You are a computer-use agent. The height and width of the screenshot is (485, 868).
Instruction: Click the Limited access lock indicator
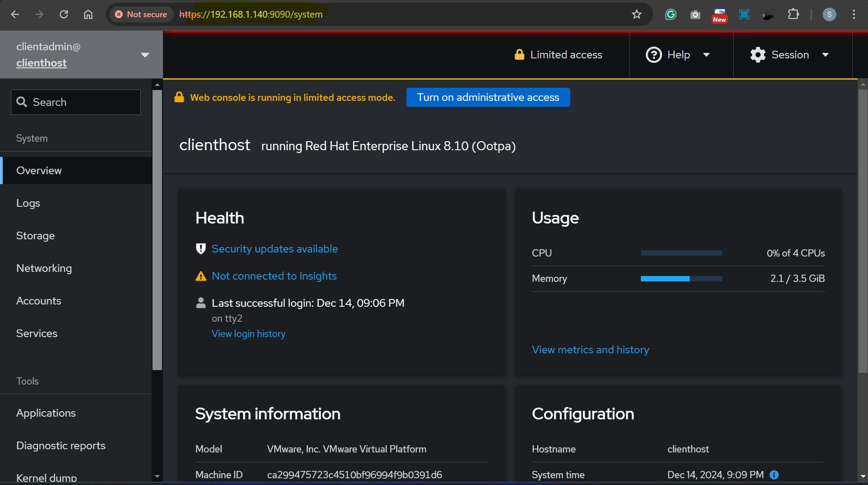558,55
